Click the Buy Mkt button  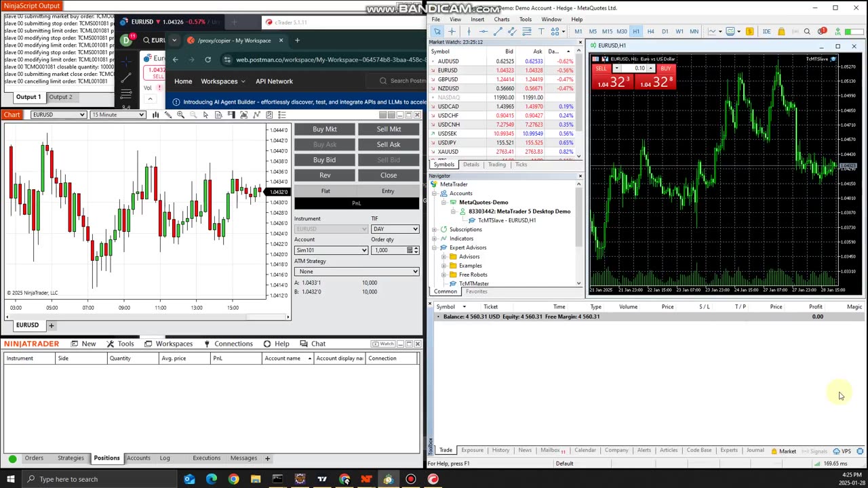[325, 129]
